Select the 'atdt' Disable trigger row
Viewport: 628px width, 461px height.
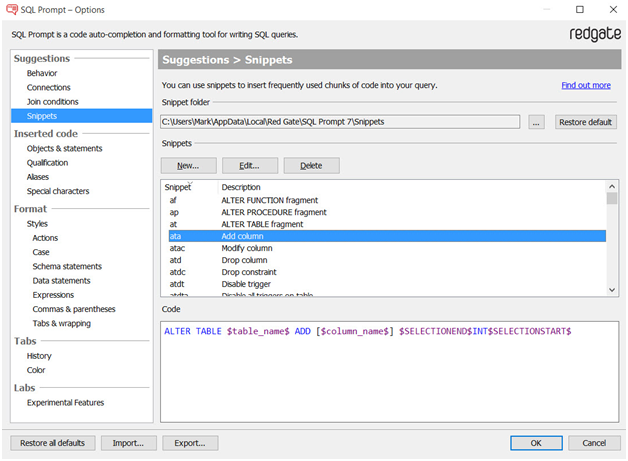click(387, 284)
